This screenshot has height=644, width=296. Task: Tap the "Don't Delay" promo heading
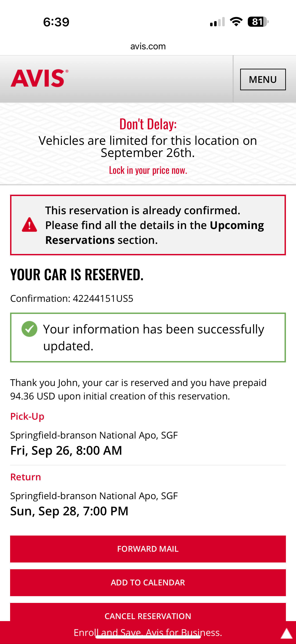pos(148,124)
